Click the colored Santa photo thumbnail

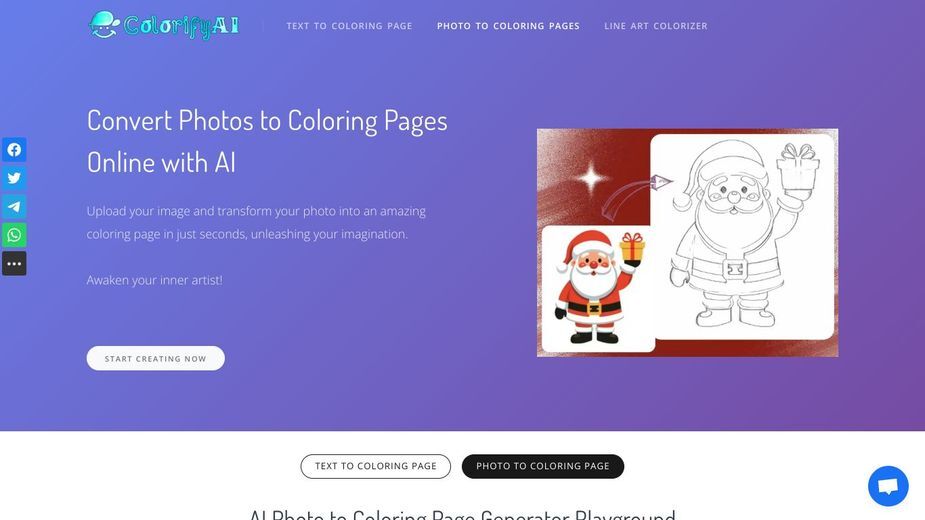598,289
